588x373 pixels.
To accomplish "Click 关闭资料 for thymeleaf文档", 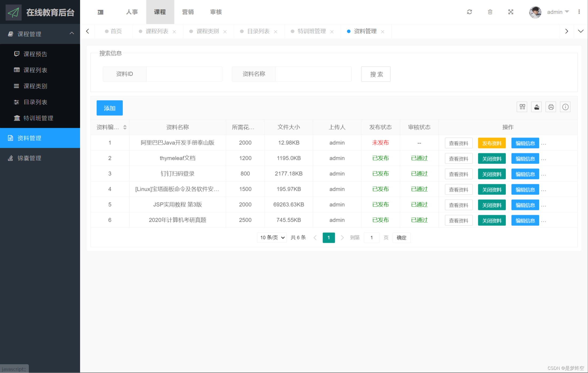I will point(492,158).
